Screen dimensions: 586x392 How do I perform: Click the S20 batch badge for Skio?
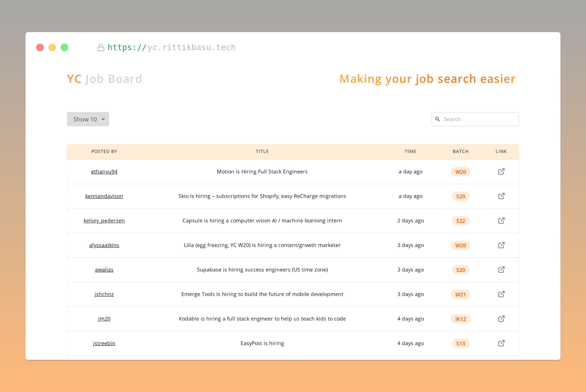tap(460, 196)
